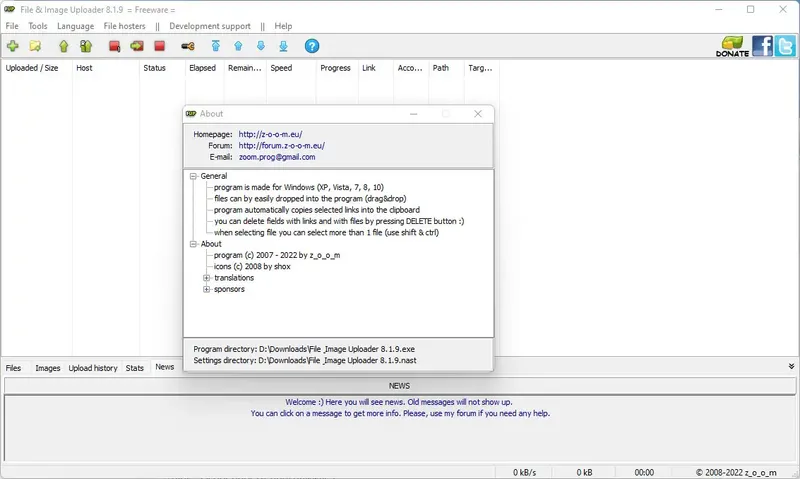Close the About dialog

[478, 114]
